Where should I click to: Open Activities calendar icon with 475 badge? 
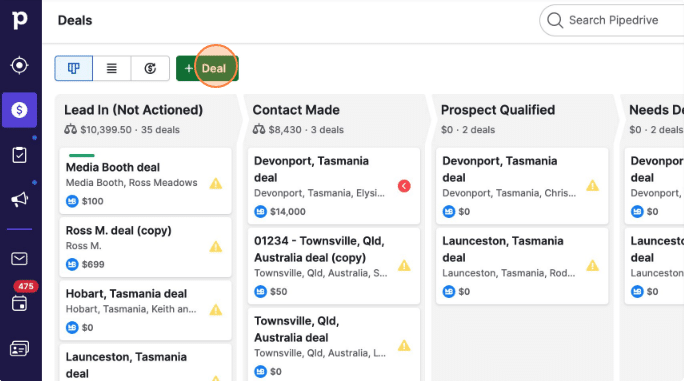[x=19, y=303]
